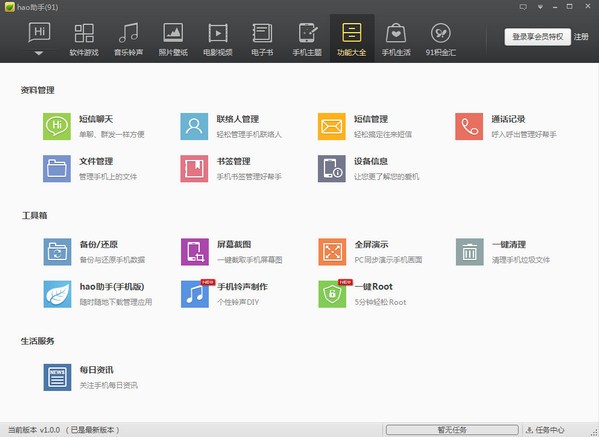This screenshot has height=437, width=599.
Task: Click the 屏幕截图 title text
Action: [x=234, y=244]
